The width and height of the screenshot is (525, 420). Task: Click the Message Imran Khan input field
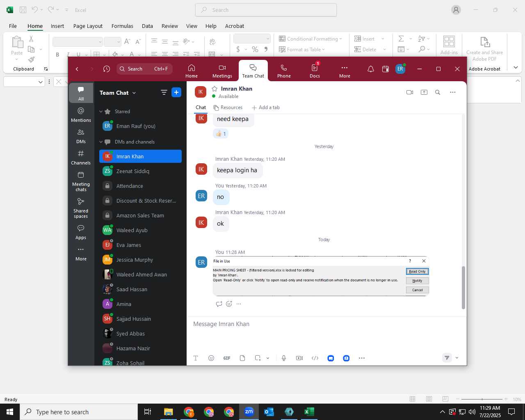(326, 324)
